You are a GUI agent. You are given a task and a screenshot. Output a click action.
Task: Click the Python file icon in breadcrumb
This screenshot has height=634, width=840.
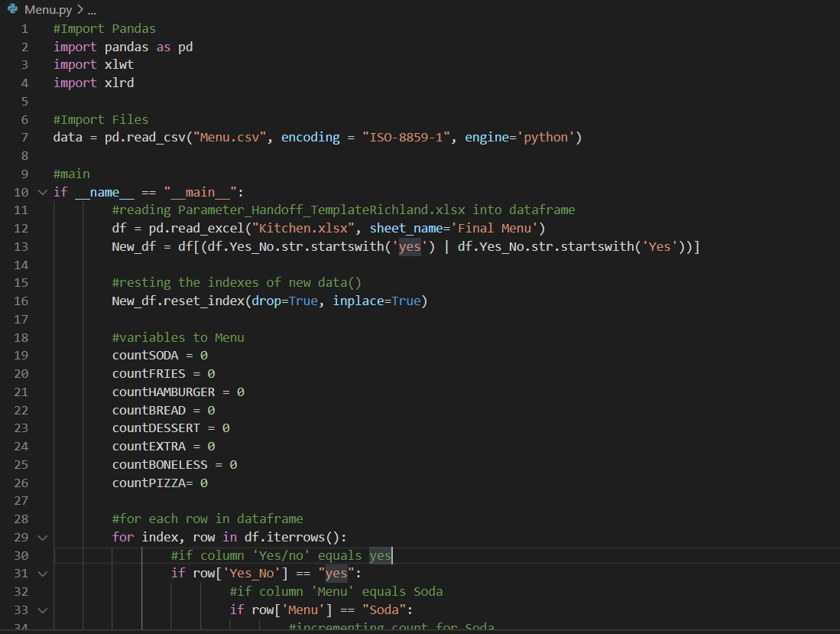pos(12,9)
